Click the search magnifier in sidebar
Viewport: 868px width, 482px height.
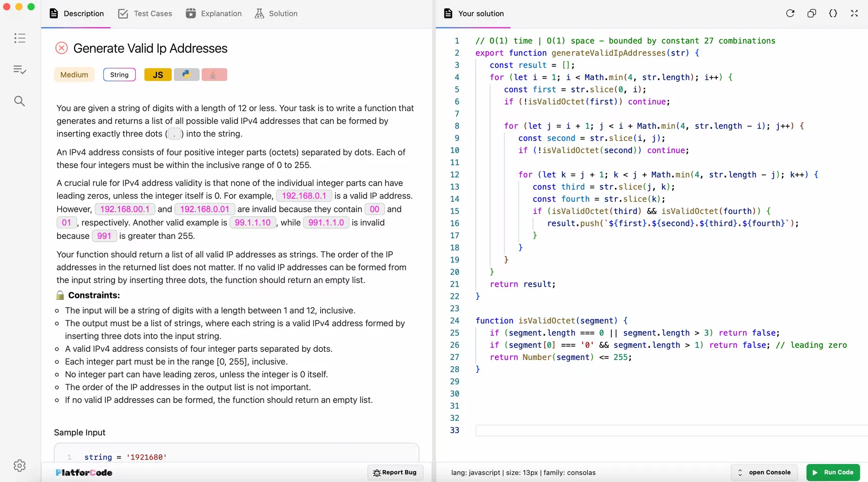pyautogui.click(x=19, y=101)
